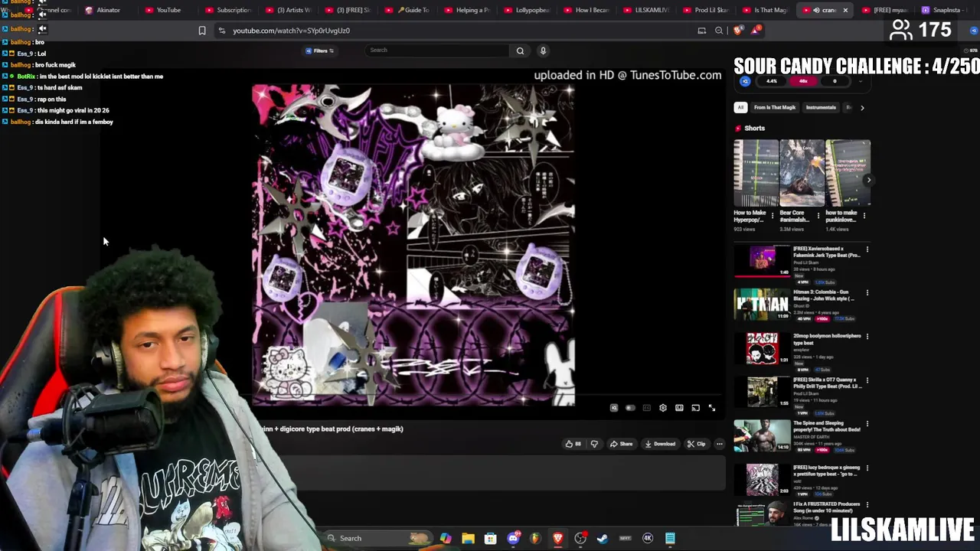980x551 pixels.
Task: Click the Clip button under the video
Action: click(696, 444)
